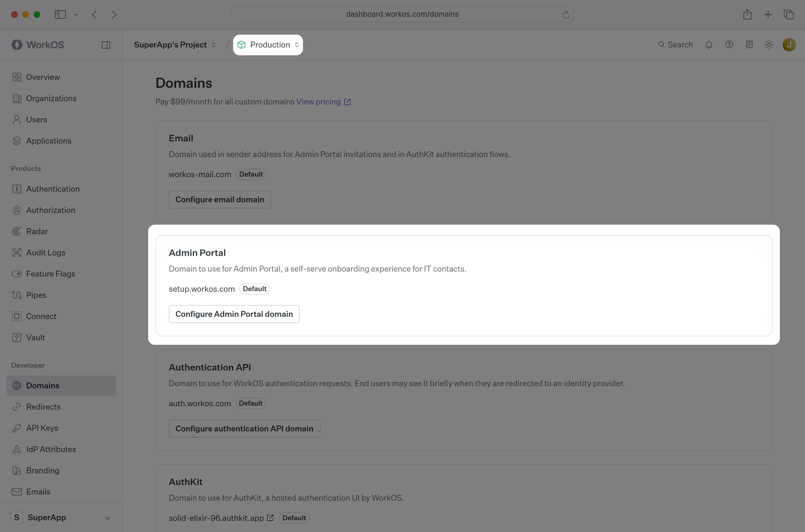805x532 pixels.
Task: Go back in browser history
Action: tap(94, 15)
